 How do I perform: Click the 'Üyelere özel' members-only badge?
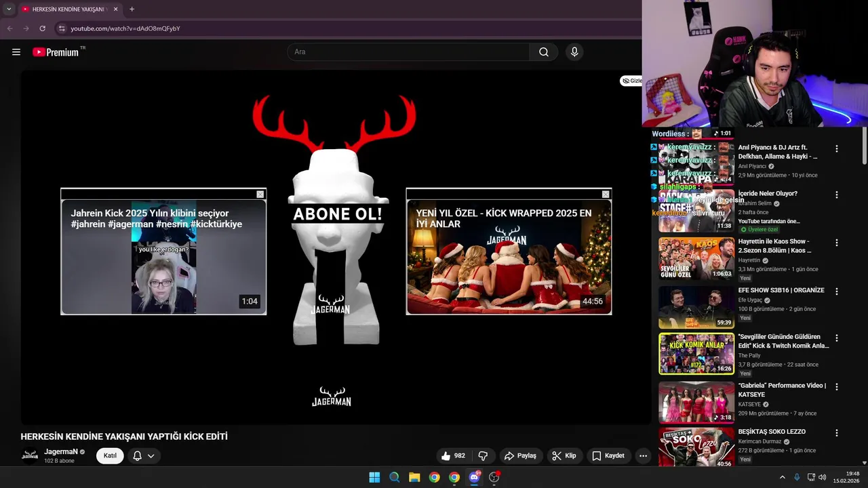click(758, 230)
